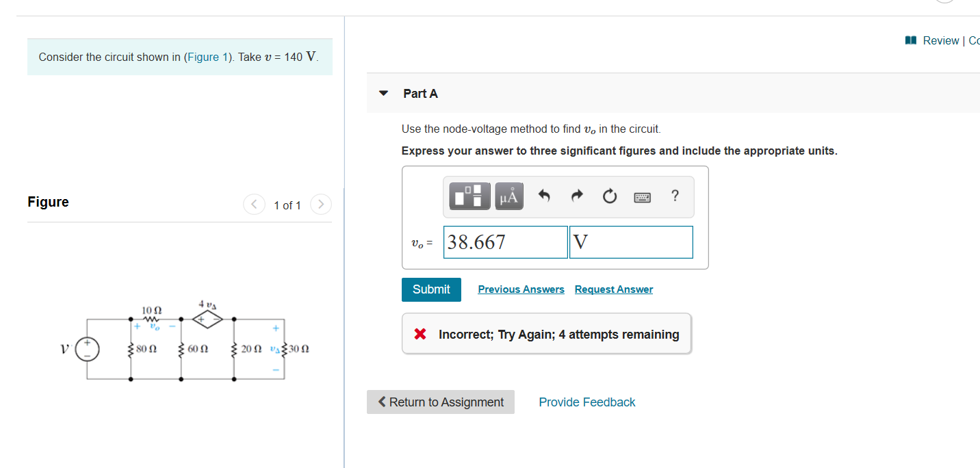Go to next figure
This screenshot has height=468, width=980.
321,205
